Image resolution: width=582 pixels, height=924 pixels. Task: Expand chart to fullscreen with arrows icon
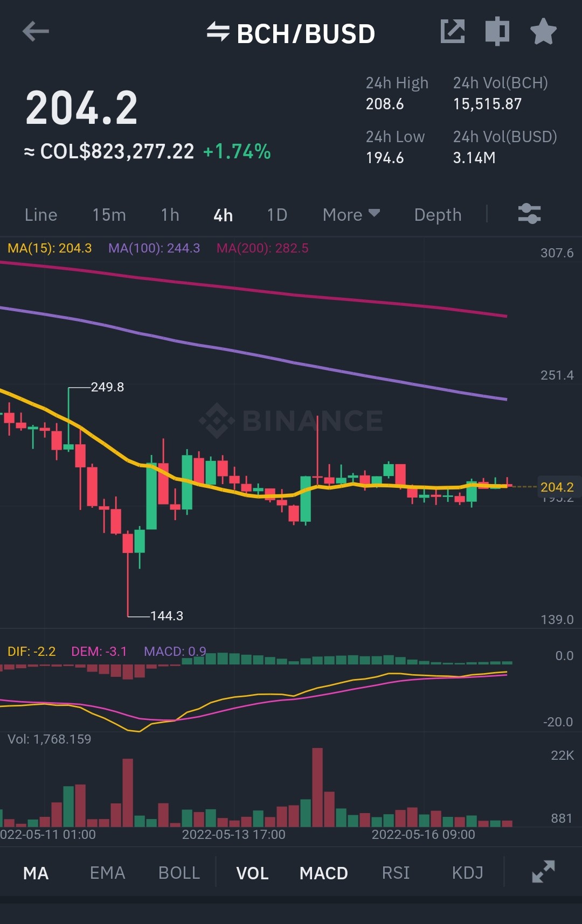pyautogui.click(x=543, y=872)
